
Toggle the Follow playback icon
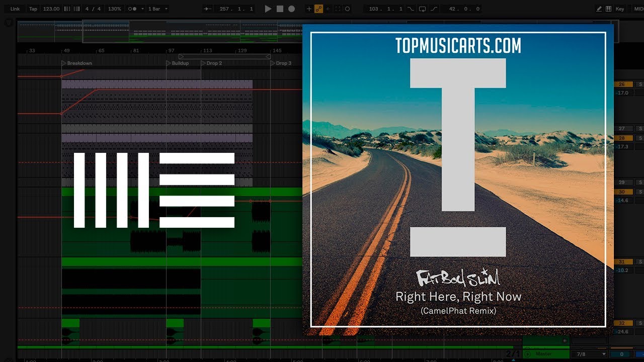(208, 9)
